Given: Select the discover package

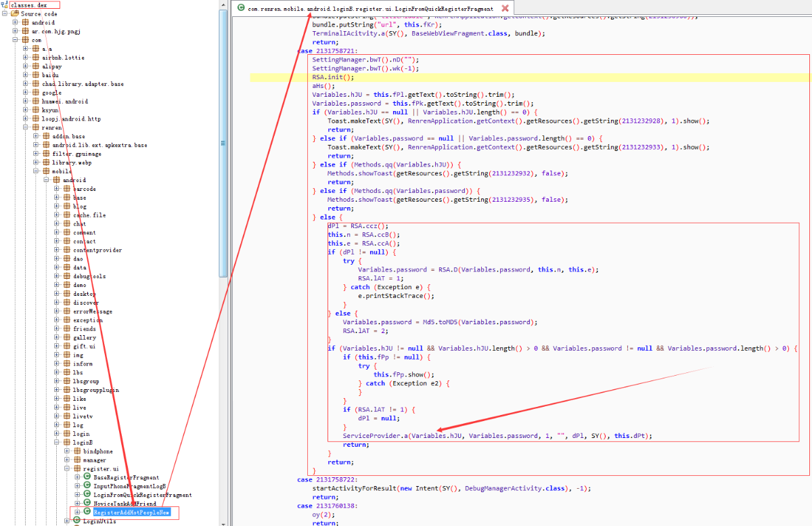Looking at the screenshot, I should 86,303.
